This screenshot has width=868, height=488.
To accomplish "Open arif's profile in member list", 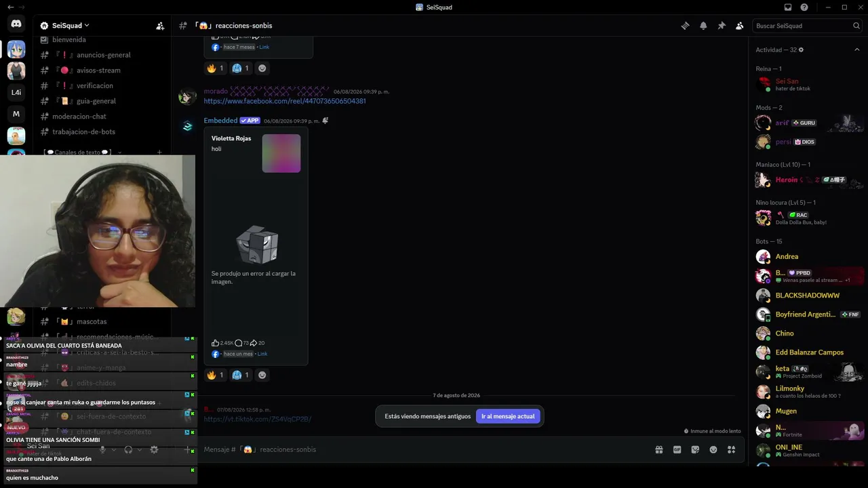I will pyautogui.click(x=808, y=123).
